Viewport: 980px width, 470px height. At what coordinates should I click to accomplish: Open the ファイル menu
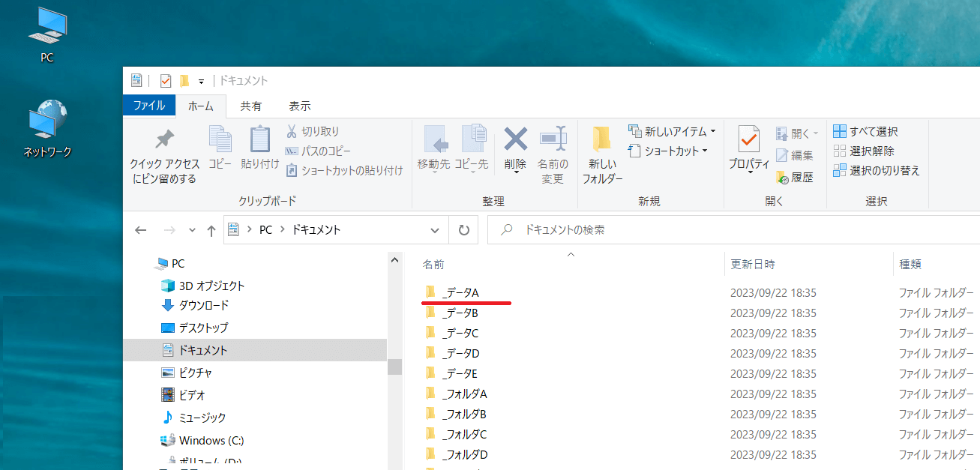point(148,106)
